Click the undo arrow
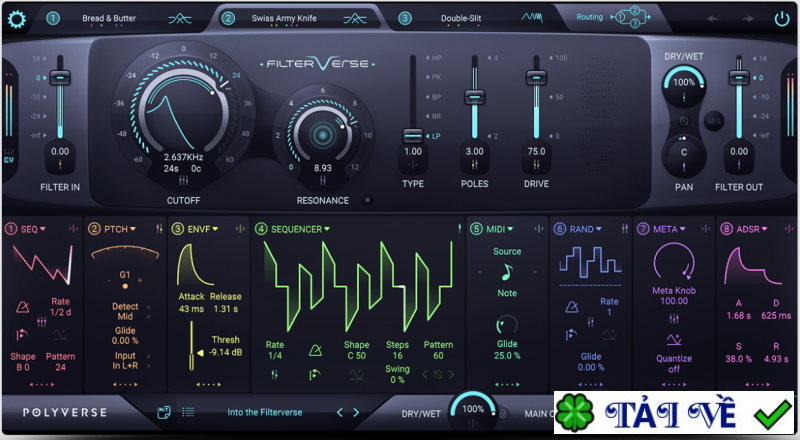Viewport: 800px width, 440px height. coord(712,19)
